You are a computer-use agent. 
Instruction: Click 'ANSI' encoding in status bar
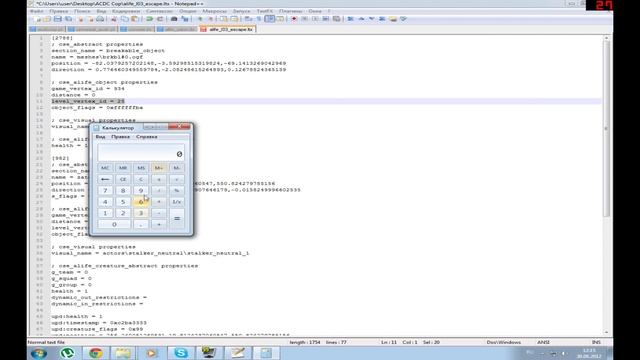(x=543, y=342)
